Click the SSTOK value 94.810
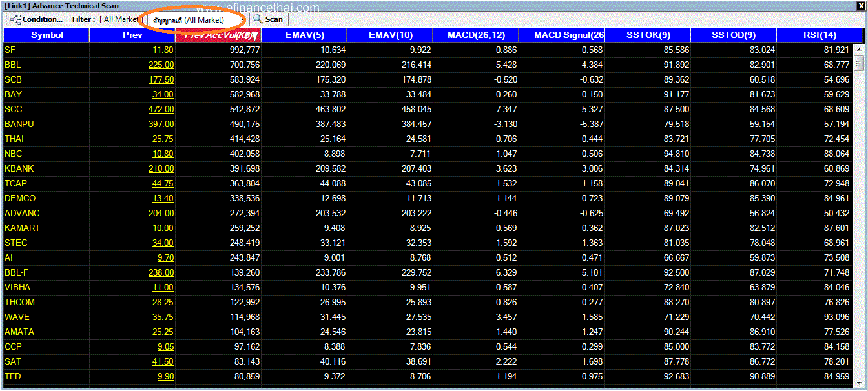 (x=676, y=154)
